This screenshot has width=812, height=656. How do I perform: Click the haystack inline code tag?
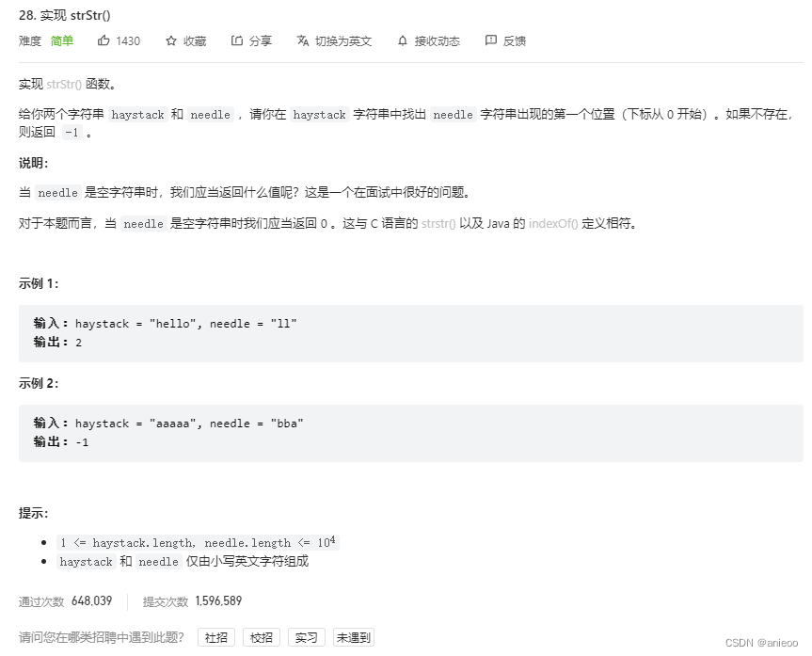coord(137,114)
